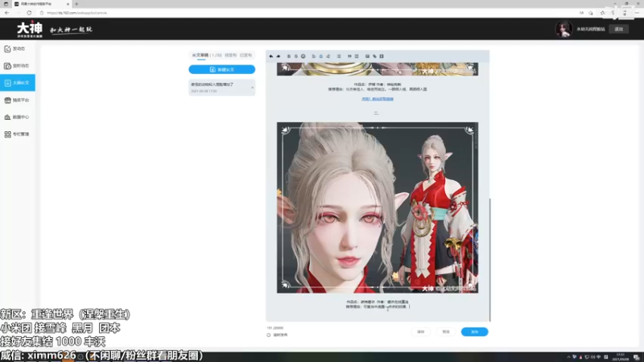The height and width of the screenshot is (362, 644).
Task: Insert a blockquote with the quote icon
Action: click(349, 56)
